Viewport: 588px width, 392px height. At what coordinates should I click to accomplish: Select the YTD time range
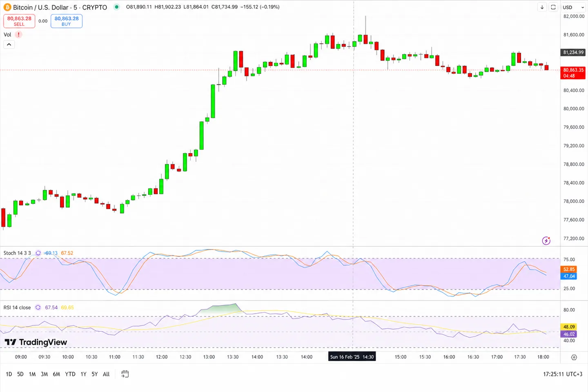[70, 374]
